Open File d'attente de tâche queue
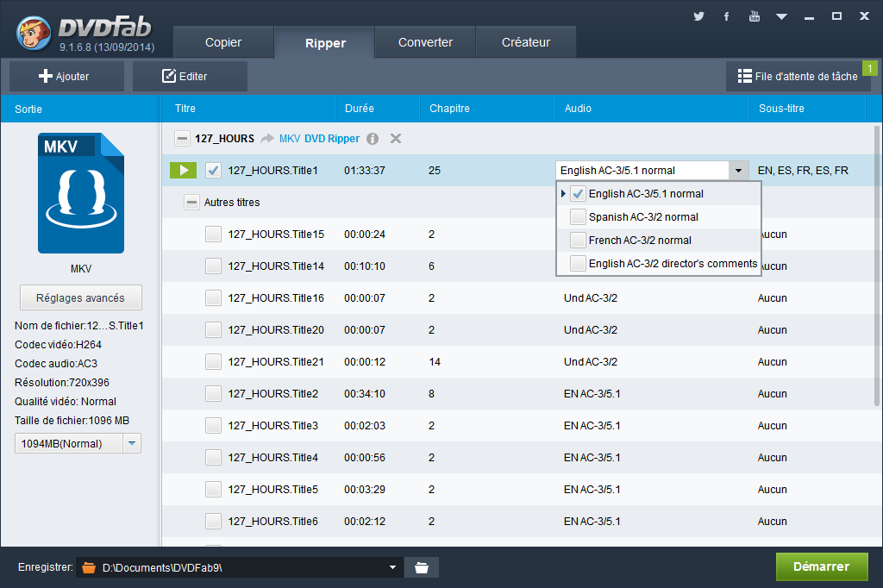Viewport: 883px width, 588px height. (x=798, y=76)
